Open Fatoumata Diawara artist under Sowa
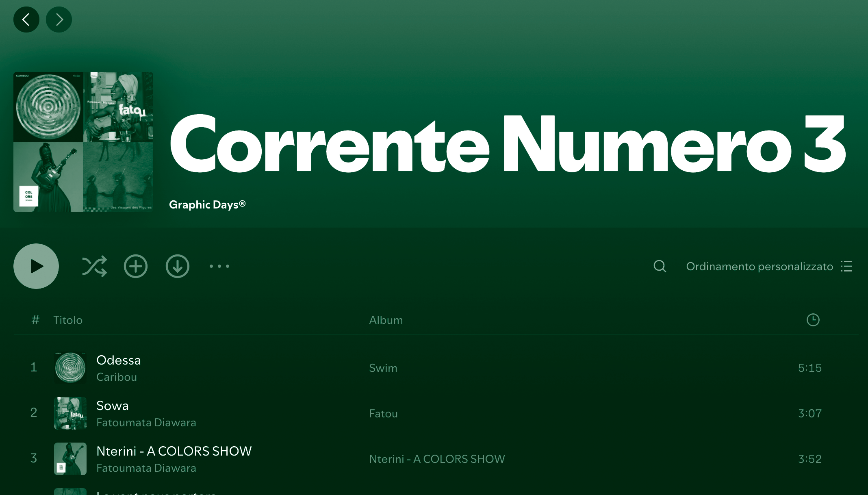868x495 pixels. click(x=146, y=423)
